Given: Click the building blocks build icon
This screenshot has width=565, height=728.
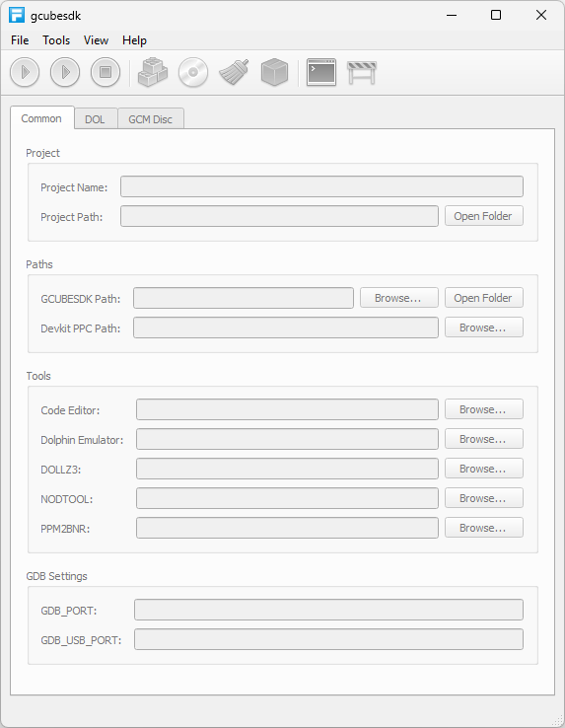Looking at the screenshot, I should click(x=153, y=72).
